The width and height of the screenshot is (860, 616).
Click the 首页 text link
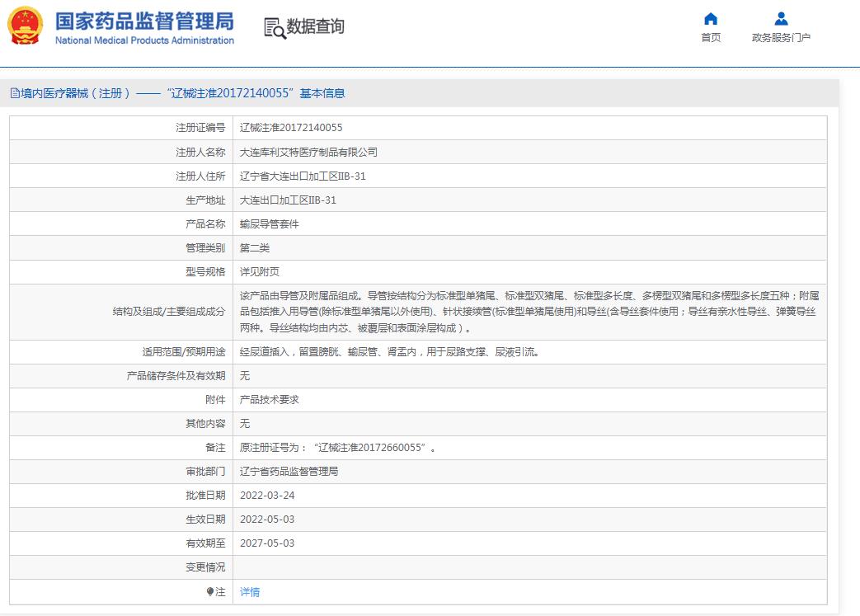point(710,37)
